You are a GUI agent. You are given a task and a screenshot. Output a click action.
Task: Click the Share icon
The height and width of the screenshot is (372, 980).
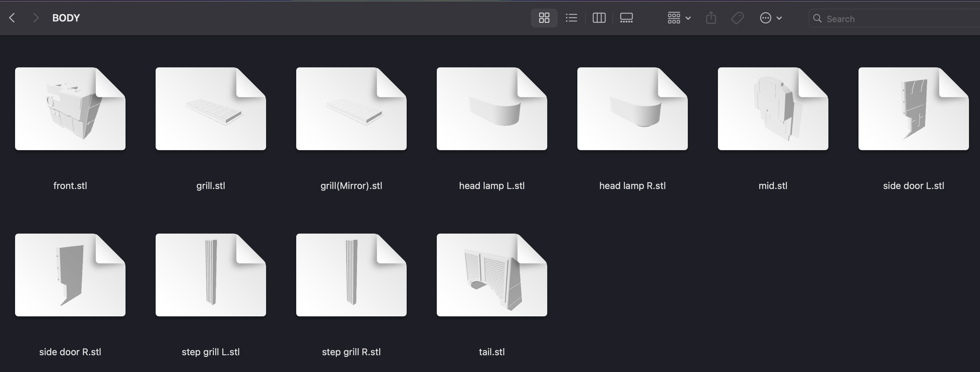(711, 18)
